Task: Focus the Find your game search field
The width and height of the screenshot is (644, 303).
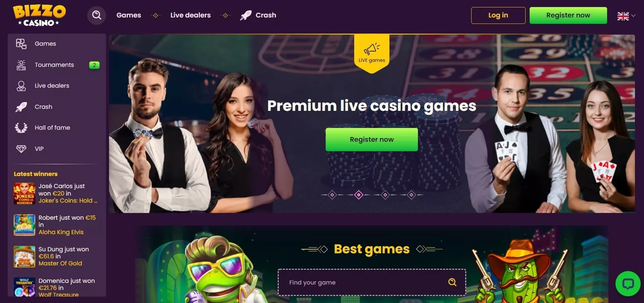Action: click(x=372, y=282)
